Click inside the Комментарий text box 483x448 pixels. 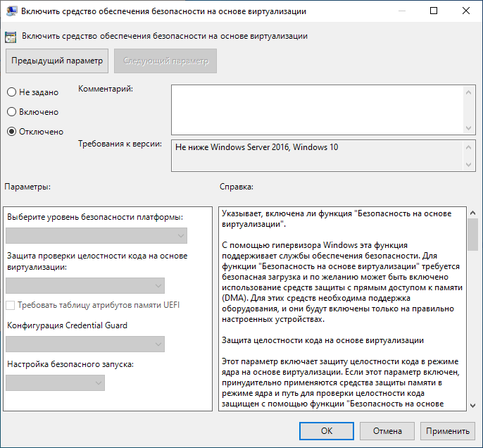point(318,110)
